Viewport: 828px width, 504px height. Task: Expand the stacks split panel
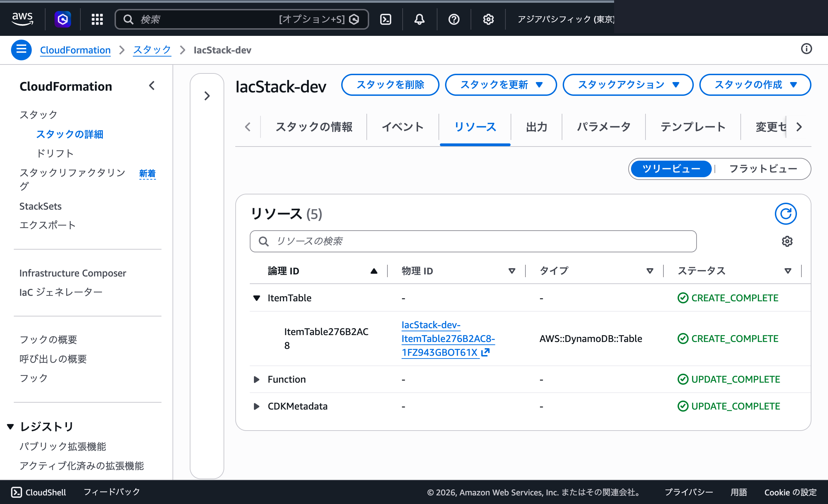[207, 96]
